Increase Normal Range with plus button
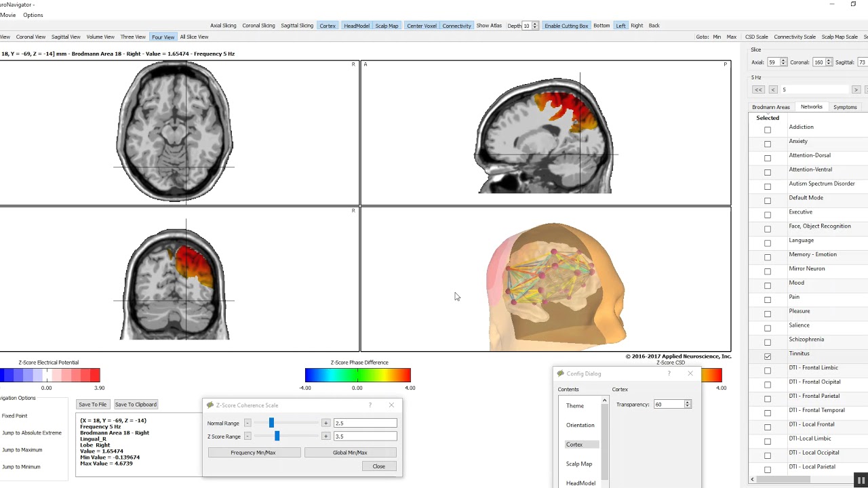The height and width of the screenshot is (488, 868). [x=325, y=423]
